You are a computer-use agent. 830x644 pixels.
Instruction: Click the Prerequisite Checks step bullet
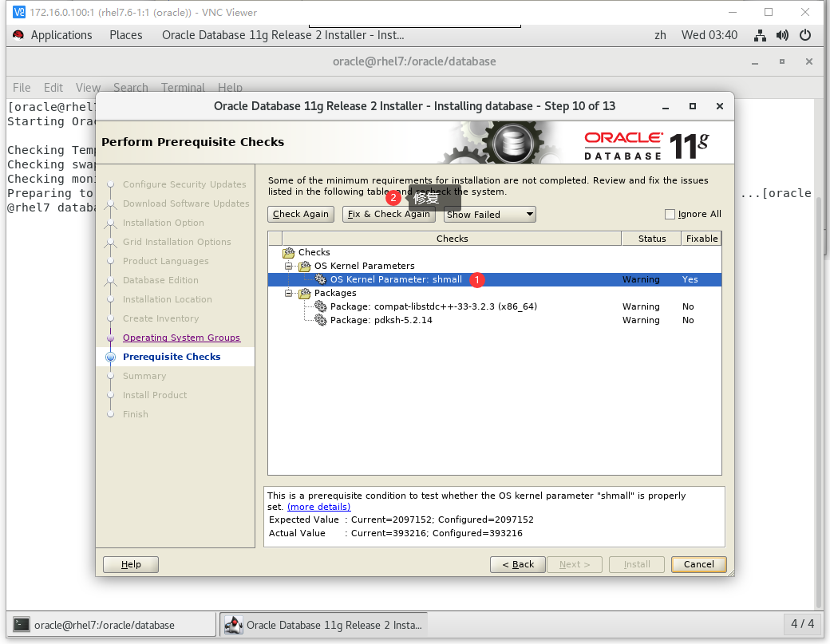[x=111, y=358]
